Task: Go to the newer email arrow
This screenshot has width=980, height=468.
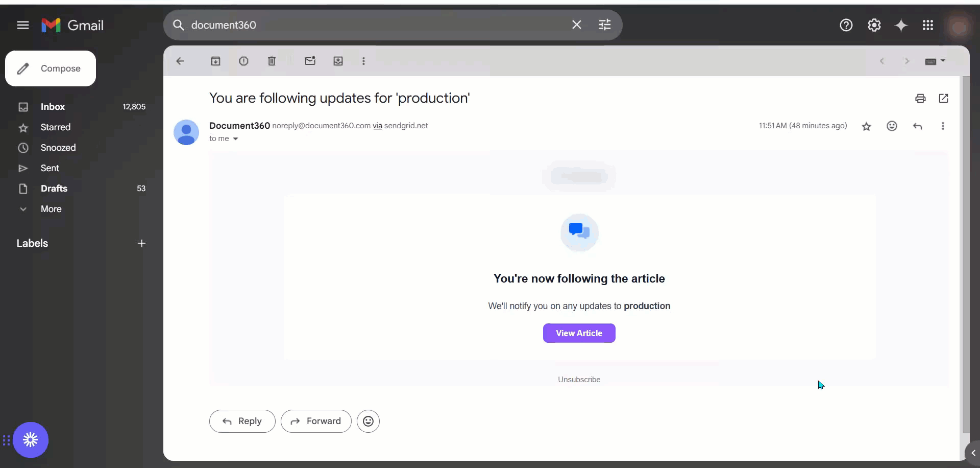Action: pos(882,61)
